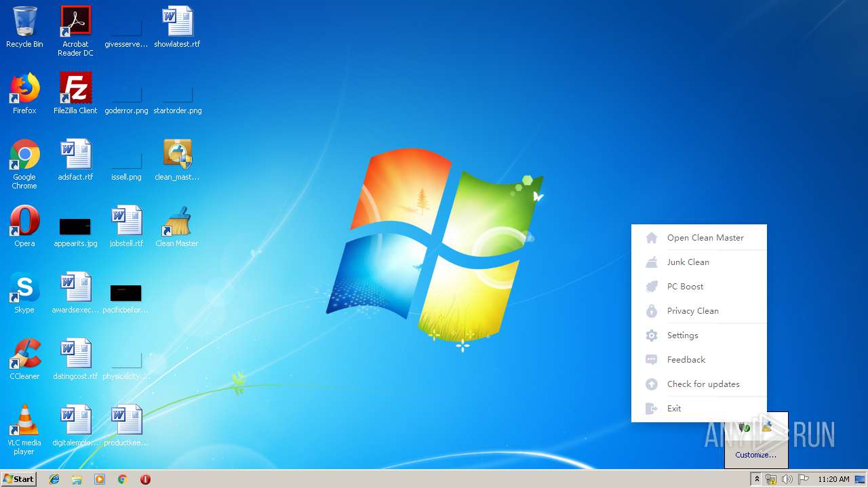Open Opera from the taskbar
The image size is (868, 488).
(x=145, y=479)
